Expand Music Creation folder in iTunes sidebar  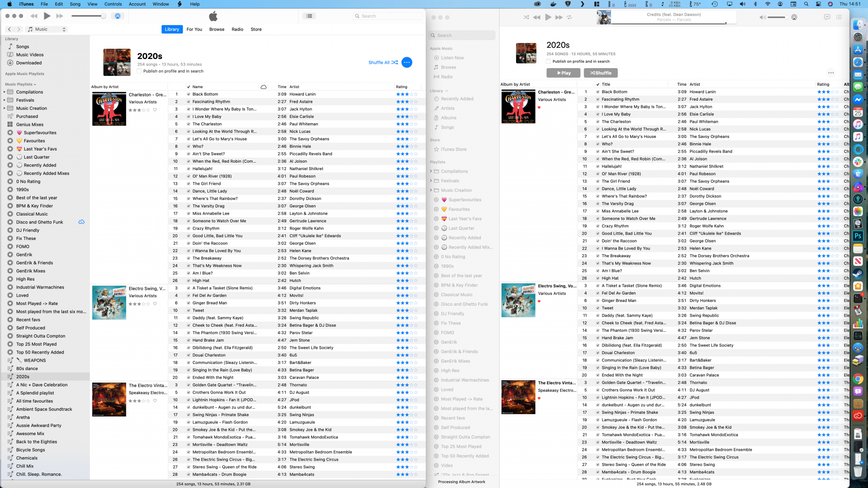5,108
